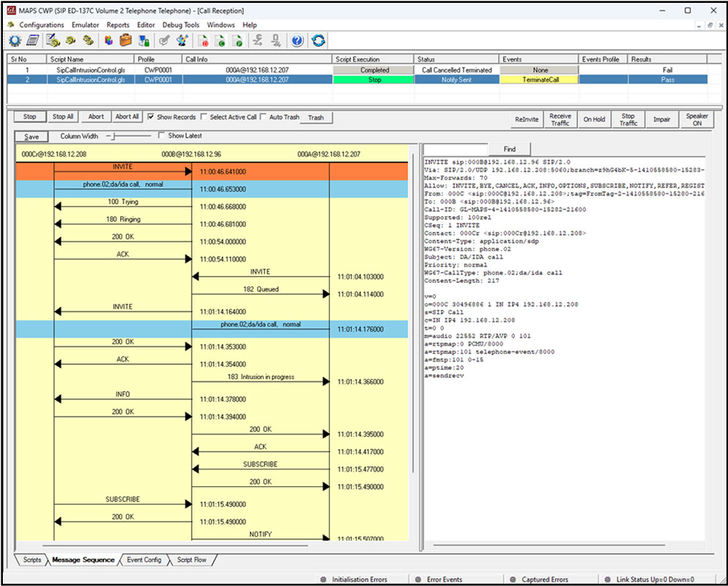Click the Script Name column header
728x586 pixels.
[90, 59]
